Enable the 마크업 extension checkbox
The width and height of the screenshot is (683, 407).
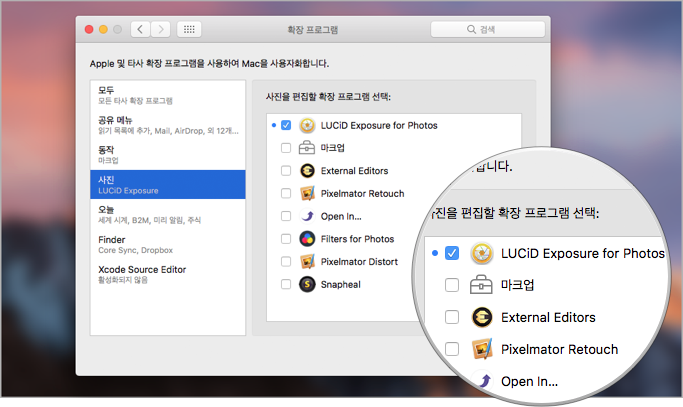pyautogui.click(x=286, y=148)
